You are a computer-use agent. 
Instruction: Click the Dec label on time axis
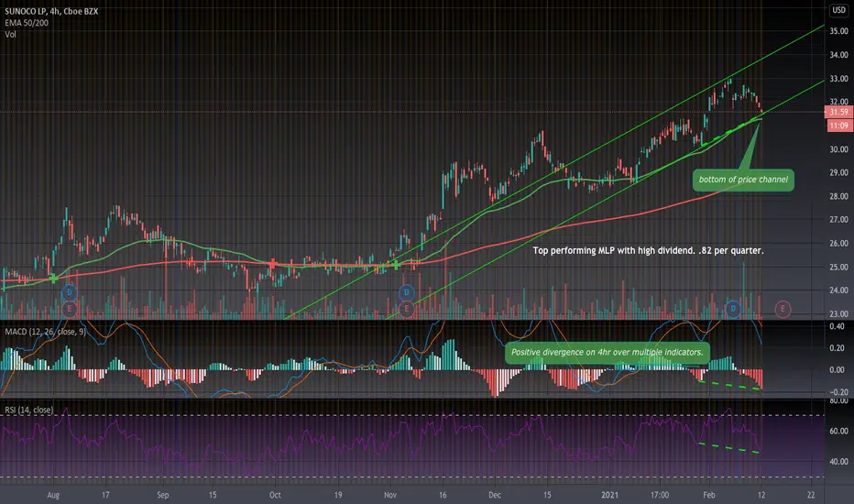point(495,495)
